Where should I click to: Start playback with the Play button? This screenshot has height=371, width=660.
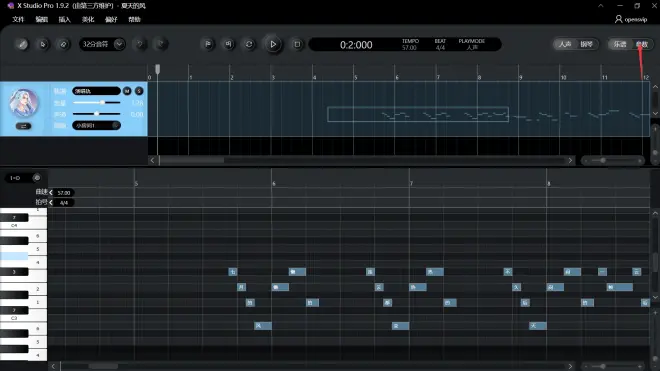click(273, 44)
